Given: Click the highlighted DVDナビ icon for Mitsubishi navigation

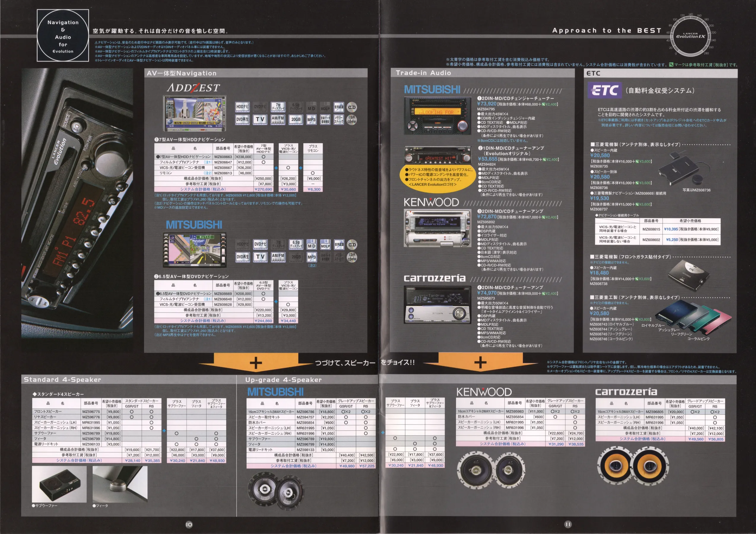Looking at the screenshot, I should coord(260,244).
